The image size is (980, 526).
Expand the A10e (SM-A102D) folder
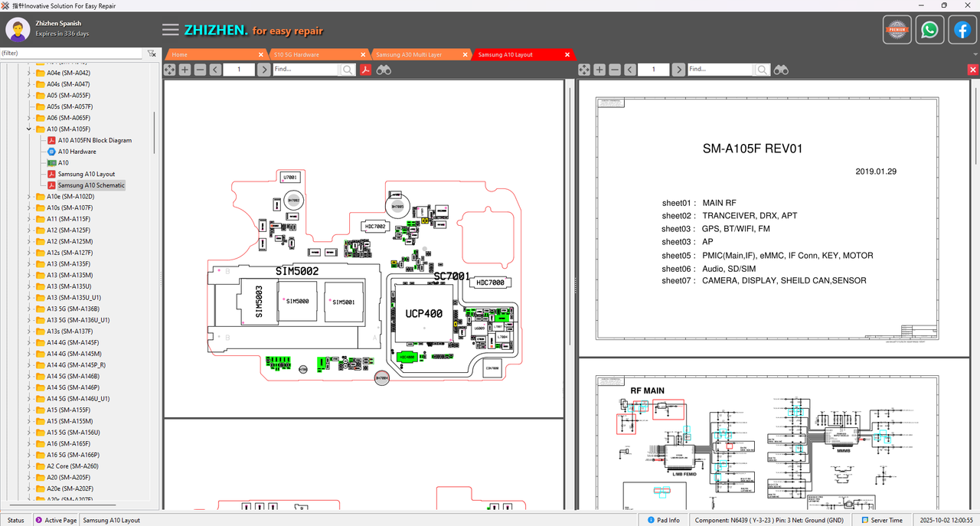click(29, 197)
